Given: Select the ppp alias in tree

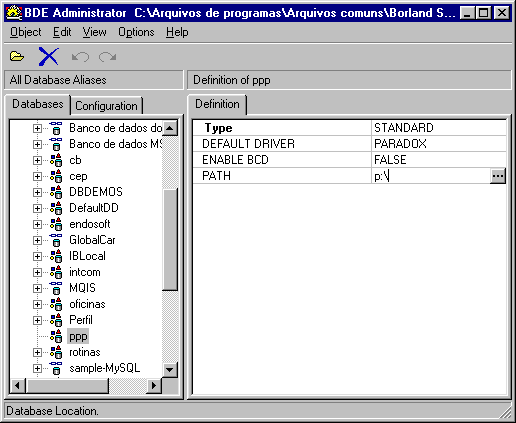Looking at the screenshot, I should (78, 336).
